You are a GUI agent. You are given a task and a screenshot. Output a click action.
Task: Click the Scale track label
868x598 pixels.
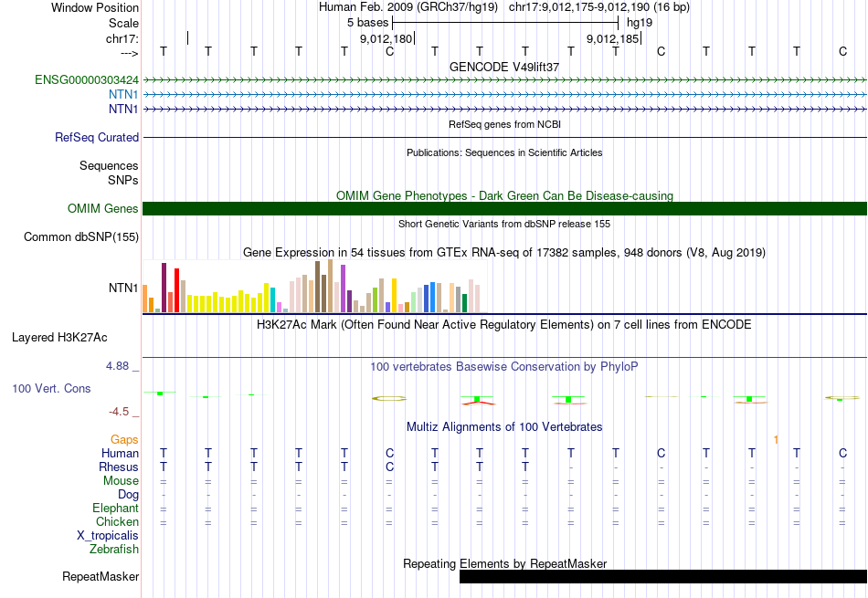pyautogui.click(x=124, y=23)
